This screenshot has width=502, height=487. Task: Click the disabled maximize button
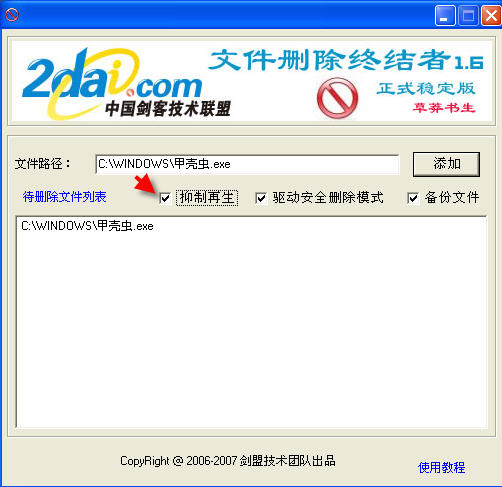tap(468, 16)
